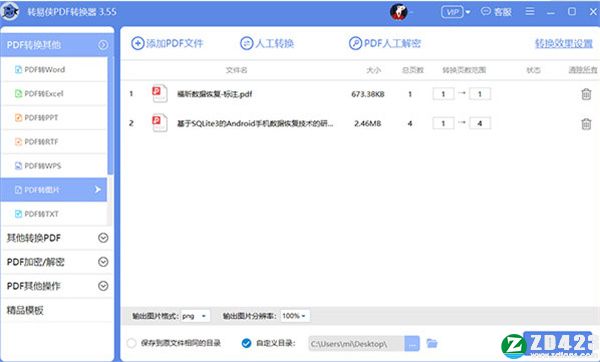Screen dimensions: 600x362
Task: Click the app logo in title bar
Action: [x=10, y=11]
